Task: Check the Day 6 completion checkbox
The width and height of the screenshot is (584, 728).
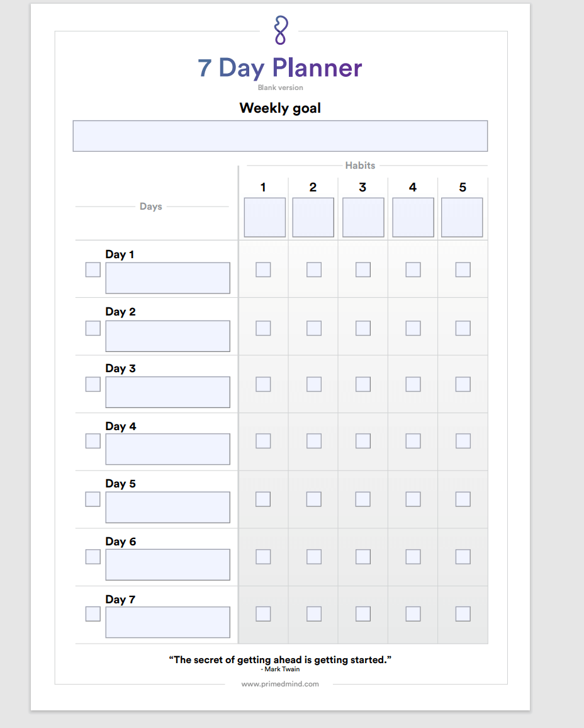Action: point(93,557)
